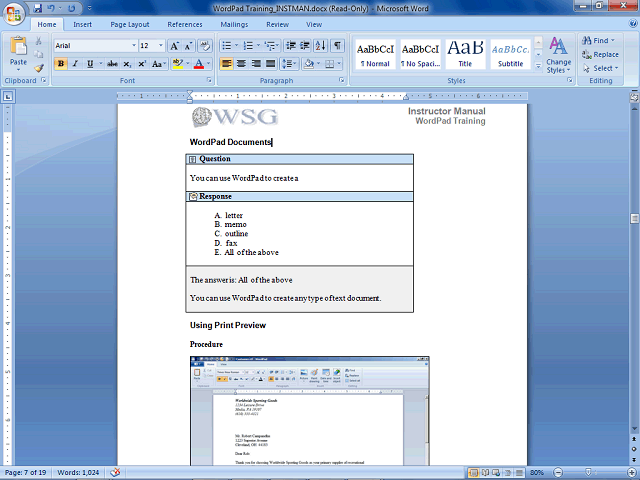
Task: Expand the Styles gallery More arrow
Action: pos(538,66)
